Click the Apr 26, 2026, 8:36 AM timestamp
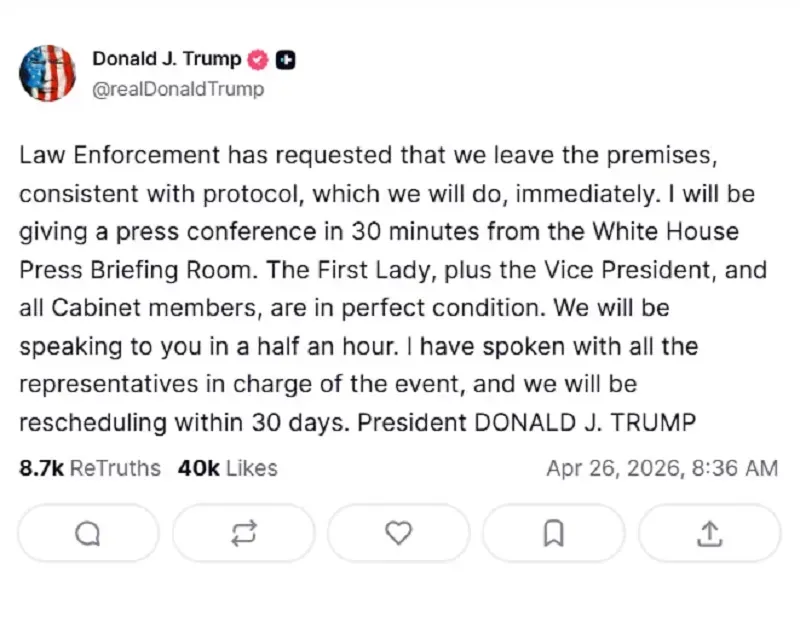Screen dimensions: 800x622 tap(661, 468)
